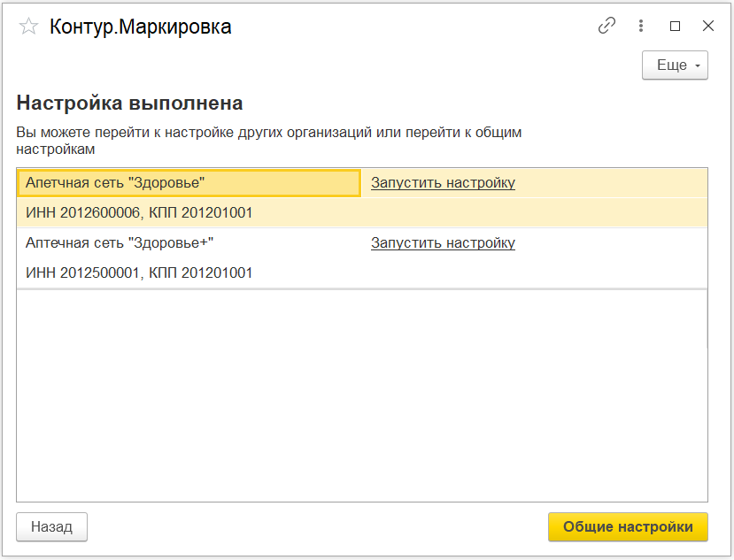Maximize the Контур.Маркировка window
This screenshot has height=560, width=734.
point(675,27)
